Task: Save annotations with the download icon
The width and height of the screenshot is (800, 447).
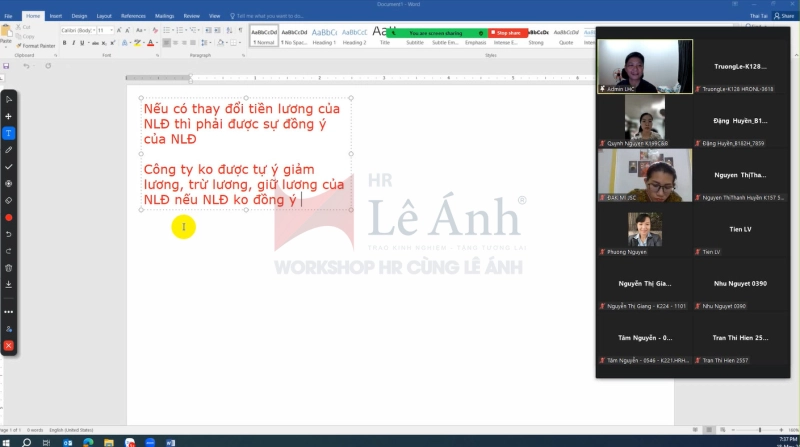Action: click(x=9, y=285)
